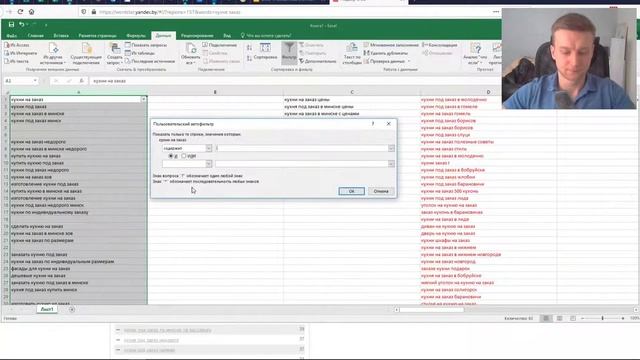Click Показать запросы in the ribbon
The height and width of the screenshot is (360, 640).
coord(146,45)
